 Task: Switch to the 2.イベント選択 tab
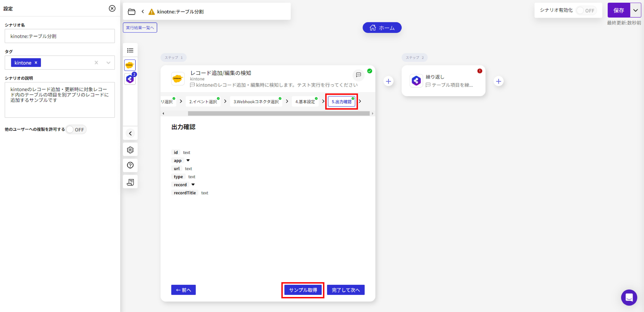click(203, 101)
